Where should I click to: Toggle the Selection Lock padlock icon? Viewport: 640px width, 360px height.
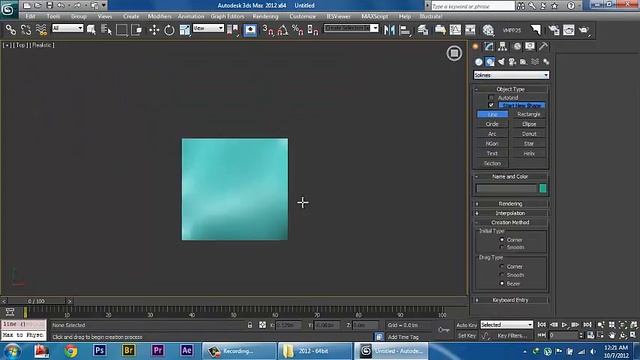tap(250, 325)
